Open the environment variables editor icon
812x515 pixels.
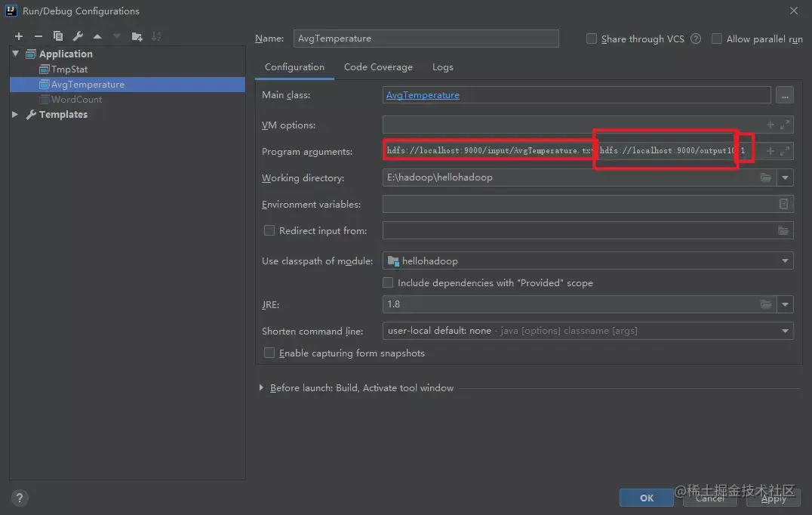(784, 205)
